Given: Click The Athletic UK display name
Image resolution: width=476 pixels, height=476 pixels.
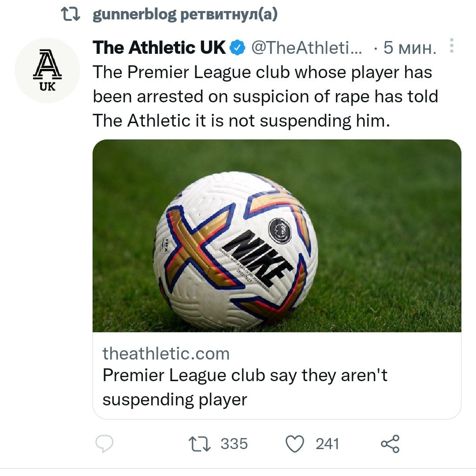Looking at the screenshot, I should (x=159, y=48).
